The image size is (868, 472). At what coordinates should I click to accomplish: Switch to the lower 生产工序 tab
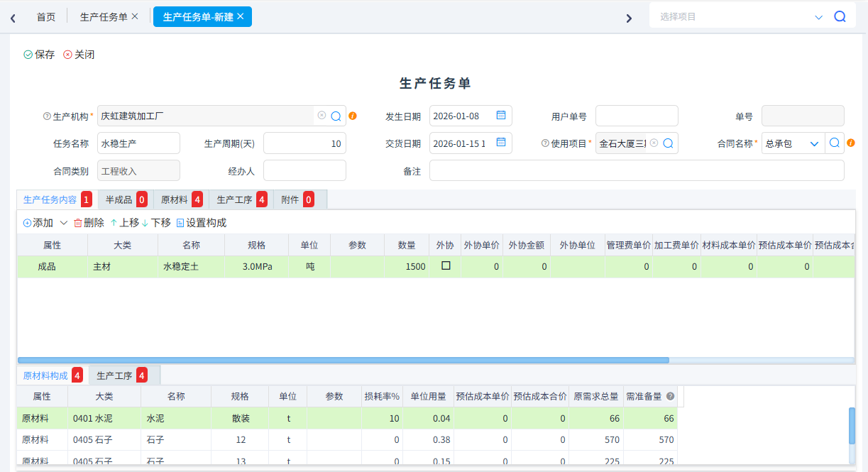121,375
